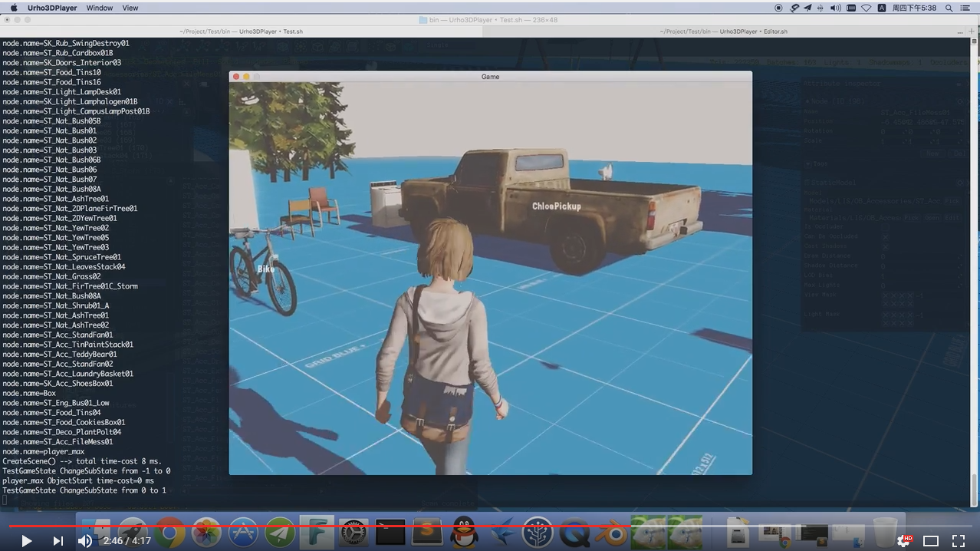Click New button in Attribute inspector
The height and width of the screenshot is (551, 980).
point(932,153)
